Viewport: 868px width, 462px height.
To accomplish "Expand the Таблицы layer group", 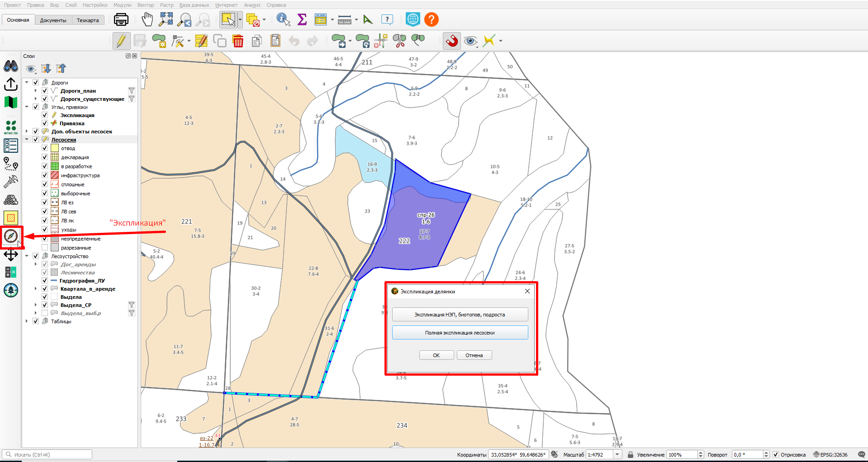I will click(x=27, y=321).
